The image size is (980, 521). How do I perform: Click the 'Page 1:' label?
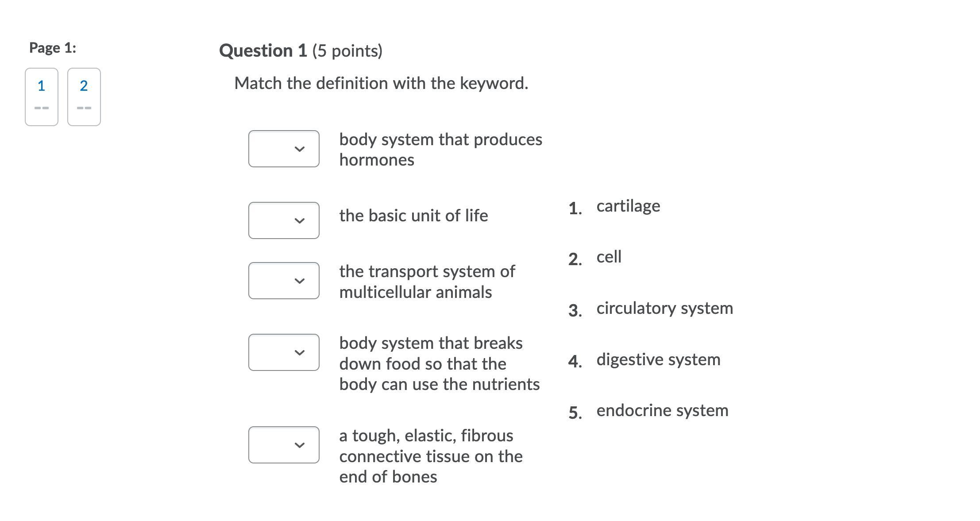[53, 48]
